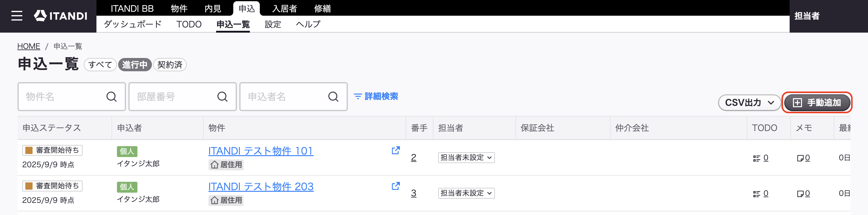The height and width of the screenshot is (215, 868).
Task: Click the 手動追加 button
Action: click(817, 103)
